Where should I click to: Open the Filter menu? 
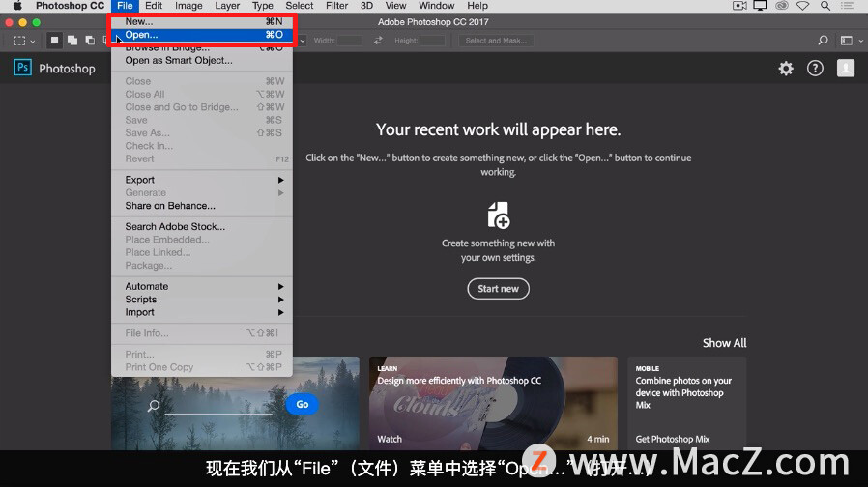point(336,6)
